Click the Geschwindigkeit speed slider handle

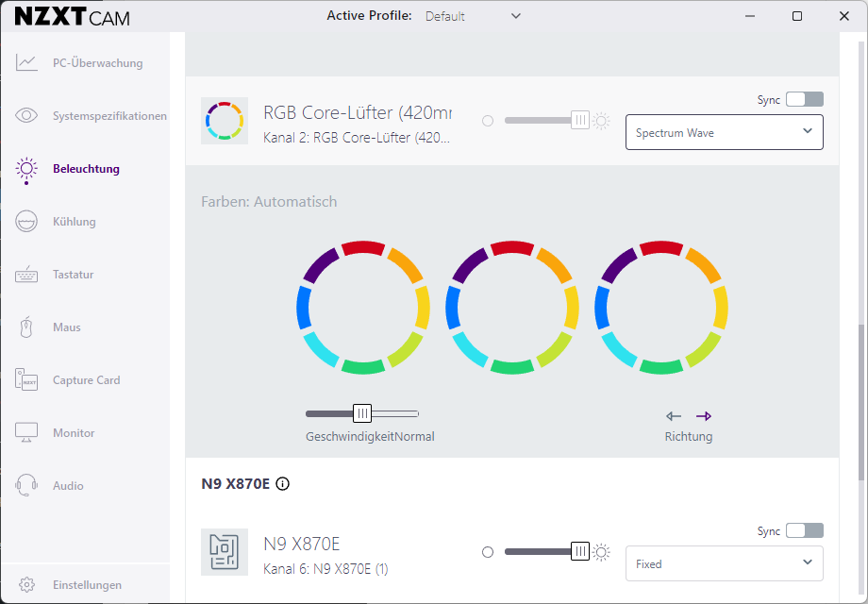[362, 413]
